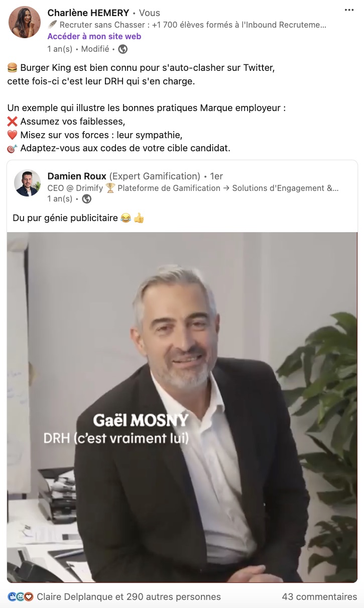The image size is (364, 608).
Task: Click the target emoji before 'Adaptez-vous aux codes'
Action: pyautogui.click(x=13, y=148)
